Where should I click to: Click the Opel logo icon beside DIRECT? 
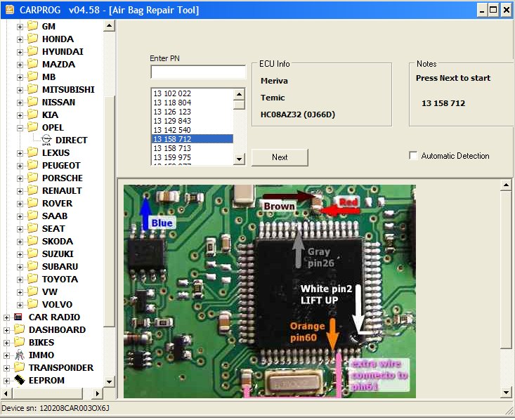click(x=46, y=140)
